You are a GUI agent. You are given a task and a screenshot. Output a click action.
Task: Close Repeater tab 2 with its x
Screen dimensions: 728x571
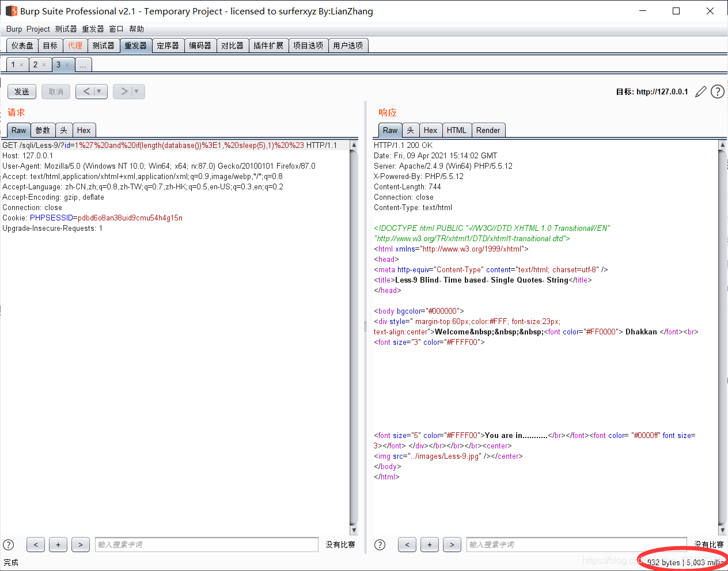coord(44,65)
